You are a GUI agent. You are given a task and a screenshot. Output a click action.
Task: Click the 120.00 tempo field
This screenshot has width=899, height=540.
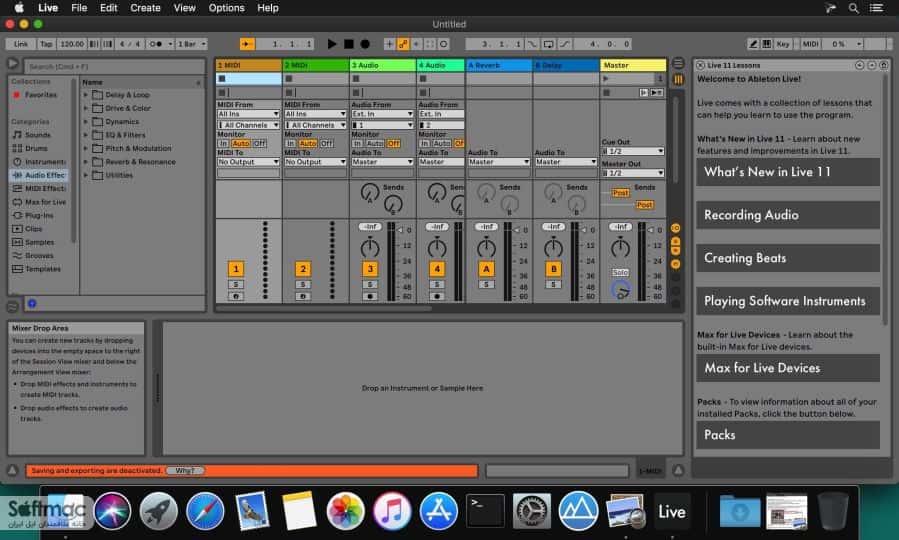coord(72,44)
